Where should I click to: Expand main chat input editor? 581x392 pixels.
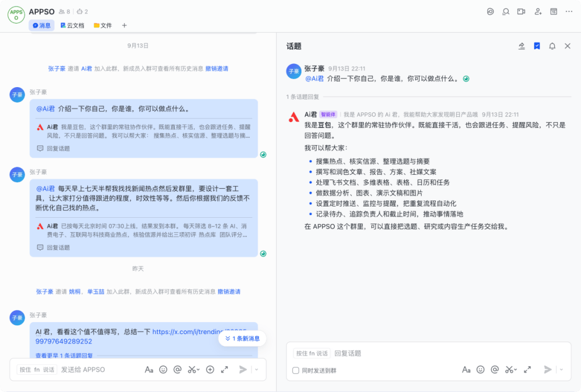(224, 369)
